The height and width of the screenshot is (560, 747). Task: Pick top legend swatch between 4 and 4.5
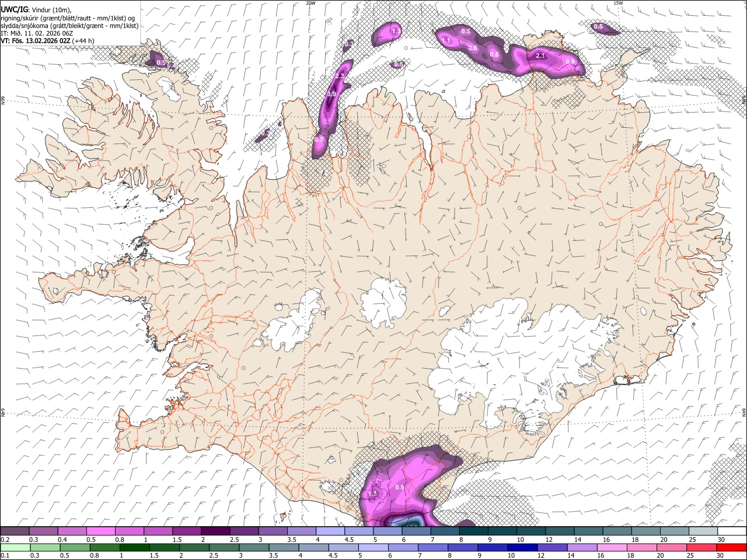click(330, 531)
